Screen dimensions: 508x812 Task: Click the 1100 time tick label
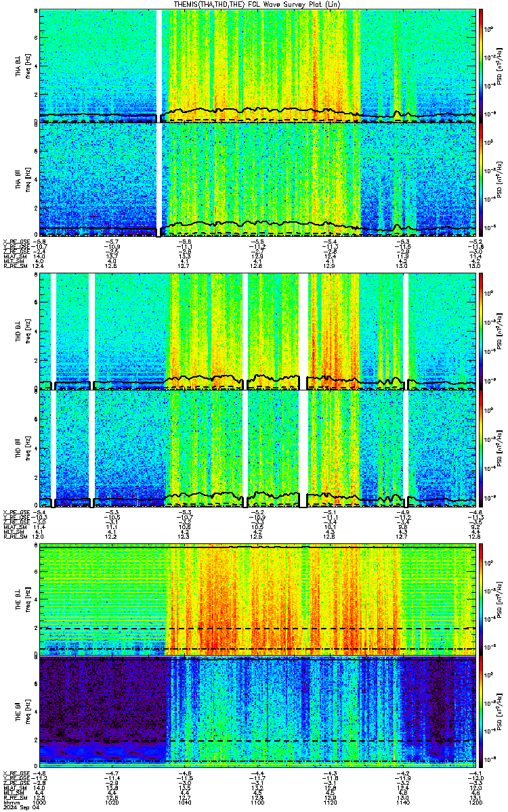[x=257, y=803]
